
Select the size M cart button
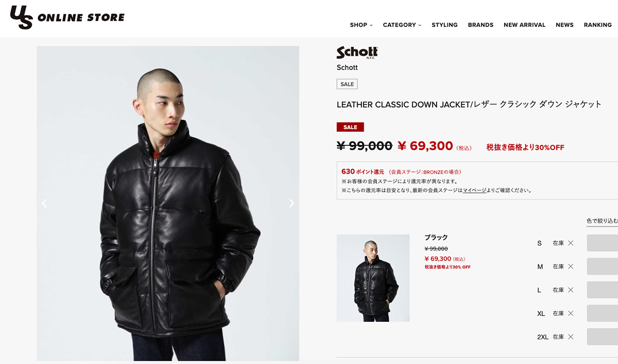[x=602, y=266]
